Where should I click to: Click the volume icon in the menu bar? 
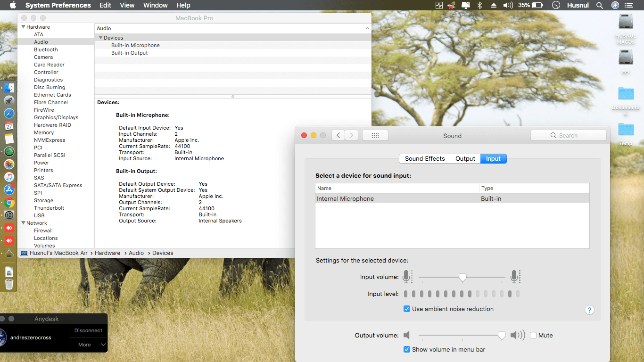click(x=507, y=5)
